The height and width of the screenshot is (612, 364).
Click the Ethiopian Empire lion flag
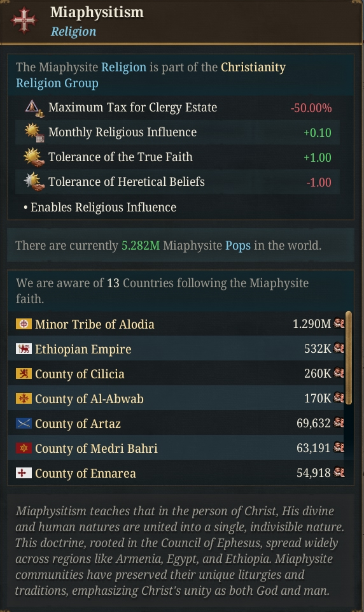[x=24, y=349]
